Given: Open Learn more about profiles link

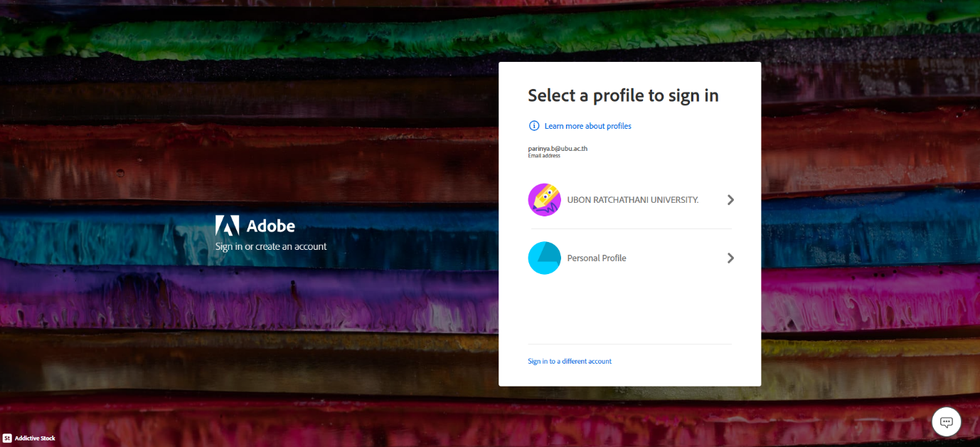Looking at the screenshot, I should (587, 126).
